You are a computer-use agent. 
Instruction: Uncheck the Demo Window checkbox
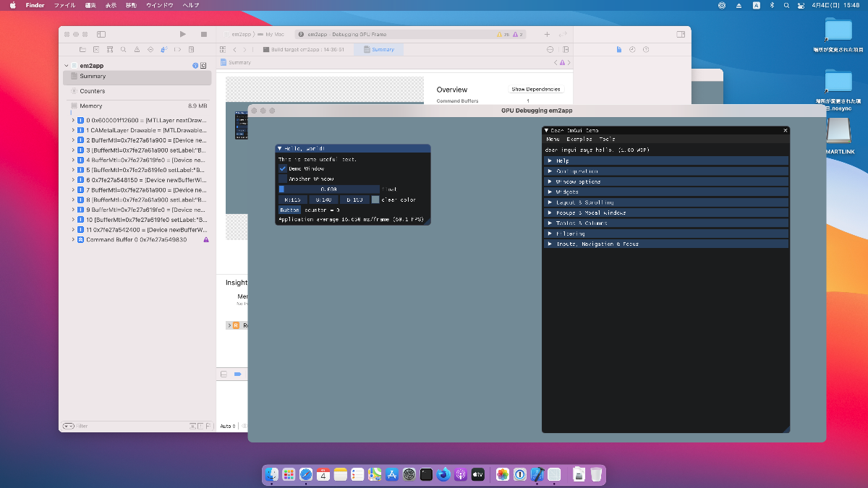283,168
